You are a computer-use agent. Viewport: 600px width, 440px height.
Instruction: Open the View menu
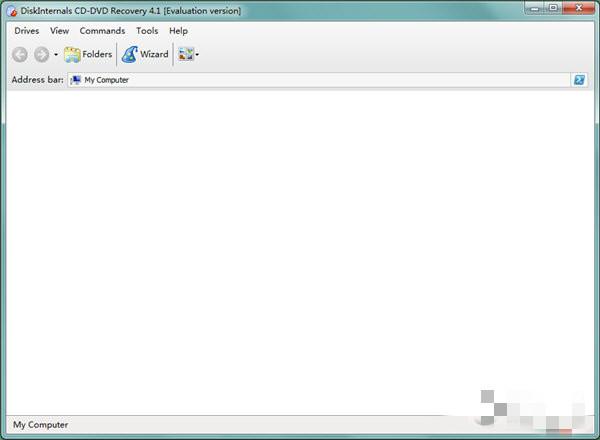[x=59, y=31]
